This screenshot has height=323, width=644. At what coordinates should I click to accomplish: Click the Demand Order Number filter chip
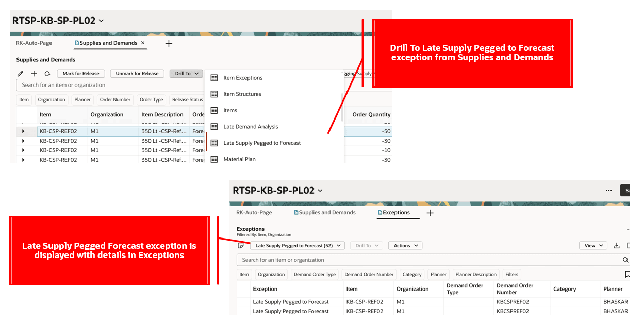(369, 275)
